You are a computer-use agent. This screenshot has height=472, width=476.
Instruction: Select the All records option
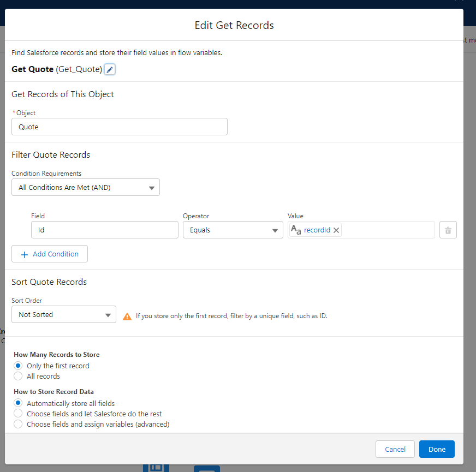18,377
